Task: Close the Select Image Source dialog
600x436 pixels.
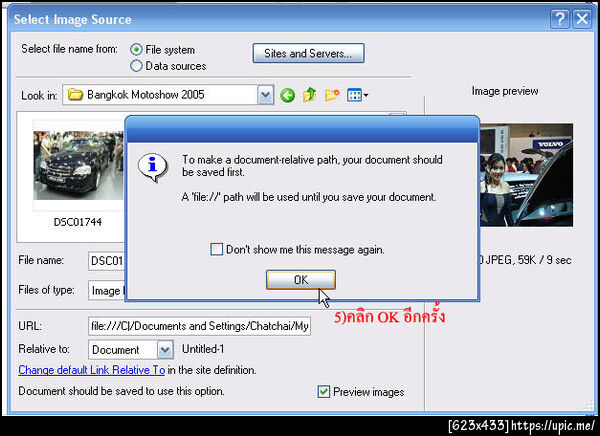Action: pos(582,19)
